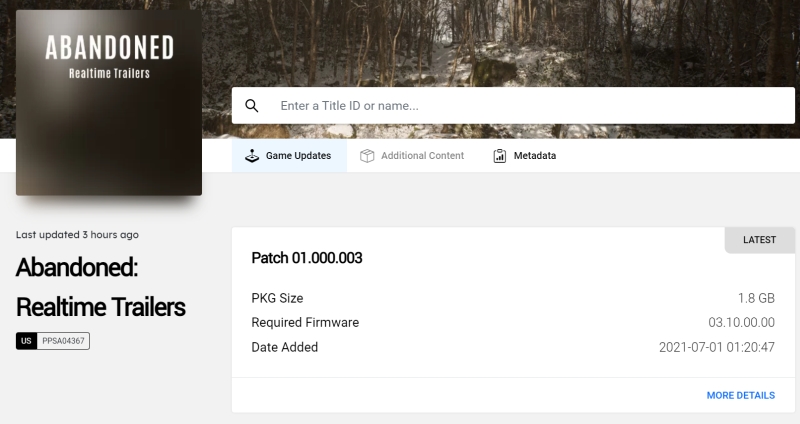Open the MORE DETAILS link
The width and height of the screenshot is (800, 424).
point(740,395)
